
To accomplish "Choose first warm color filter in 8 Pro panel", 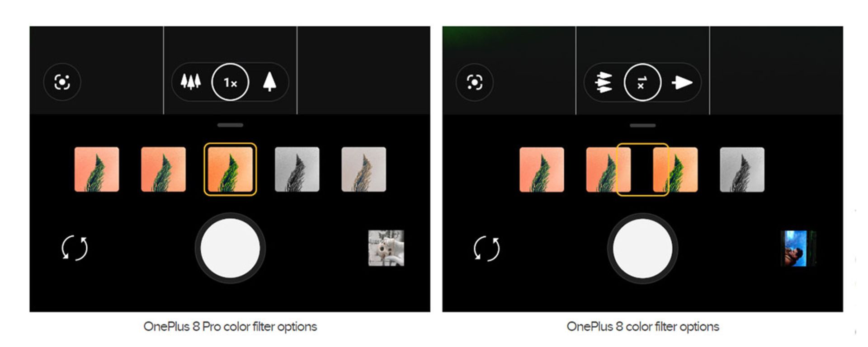I will point(97,169).
